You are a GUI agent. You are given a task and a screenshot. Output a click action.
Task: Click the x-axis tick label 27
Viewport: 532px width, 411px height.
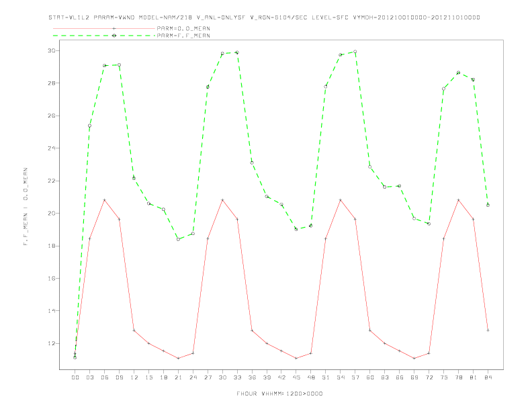208,377
